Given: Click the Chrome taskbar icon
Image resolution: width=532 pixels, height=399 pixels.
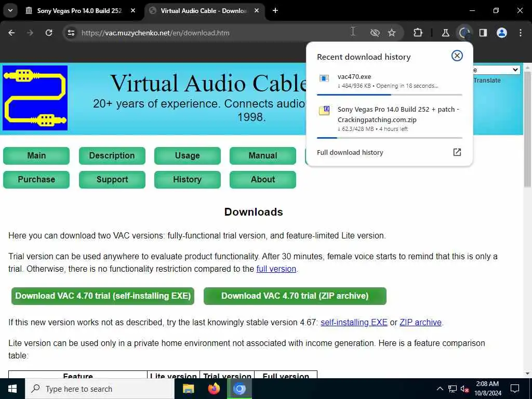Looking at the screenshot, I should [x=239, y=389].
